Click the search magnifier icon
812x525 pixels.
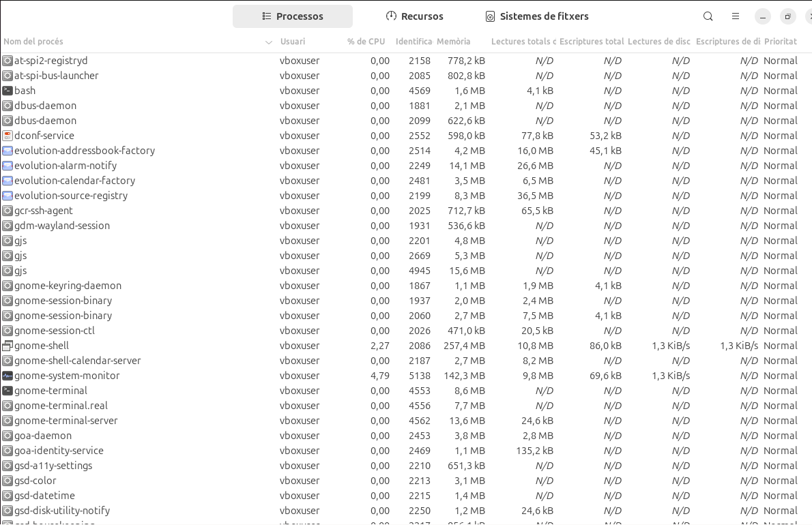708,16
